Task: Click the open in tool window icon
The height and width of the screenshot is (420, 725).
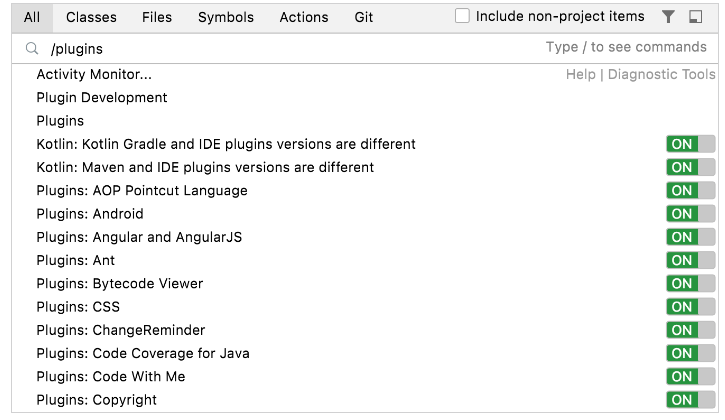Action: [695, 17]
